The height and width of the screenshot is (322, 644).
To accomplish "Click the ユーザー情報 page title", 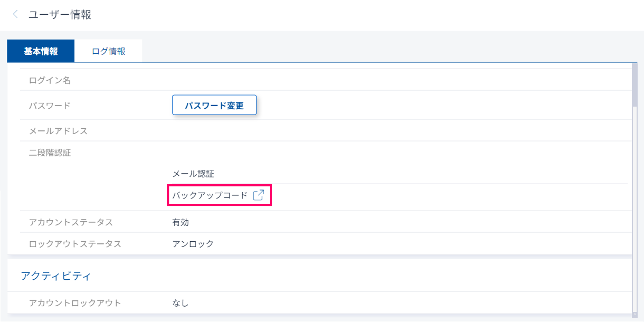I will [60, 14].
